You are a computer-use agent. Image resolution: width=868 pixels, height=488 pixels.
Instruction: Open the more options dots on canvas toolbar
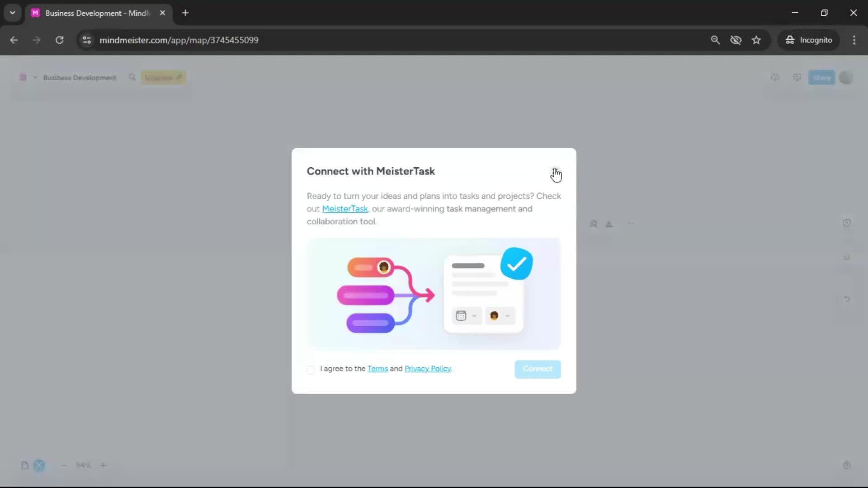point(631,224)
